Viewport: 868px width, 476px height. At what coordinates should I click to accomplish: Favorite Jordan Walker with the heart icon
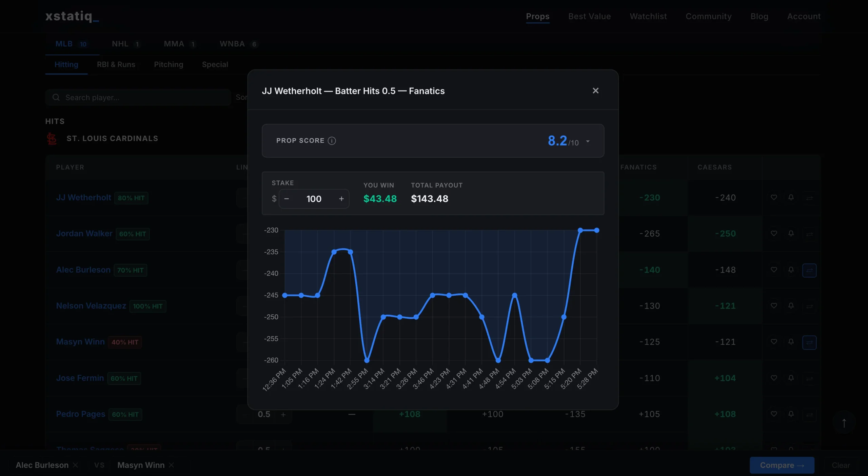pyautogui.click(x=774, y=233)
